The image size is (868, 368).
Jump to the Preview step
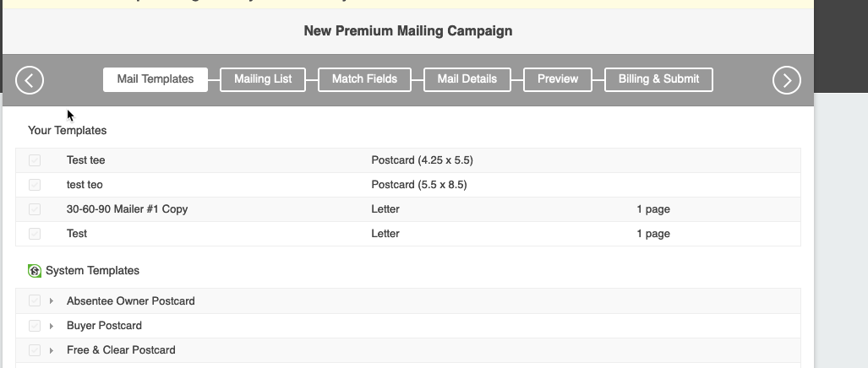point(558,79)
